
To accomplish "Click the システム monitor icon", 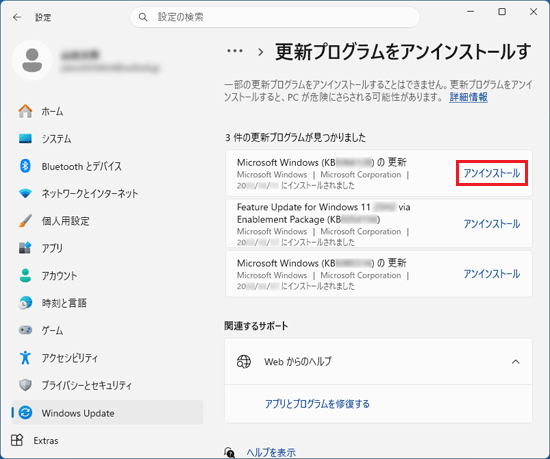I will [25, 139].
